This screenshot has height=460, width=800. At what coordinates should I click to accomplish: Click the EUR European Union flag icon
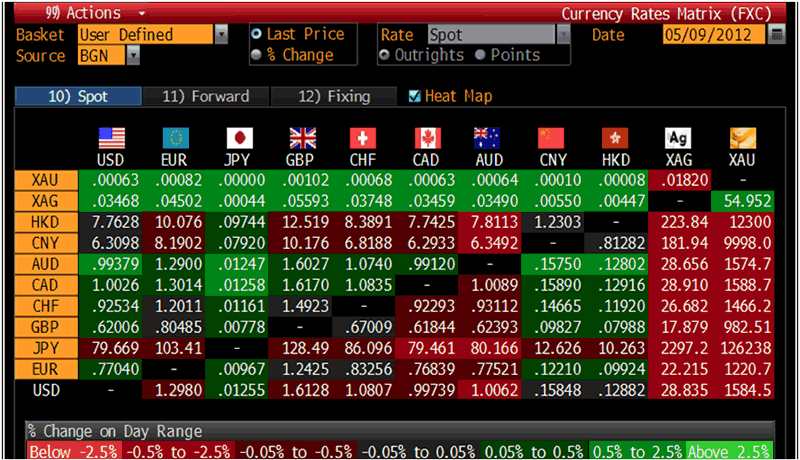[x=175, y=139]
